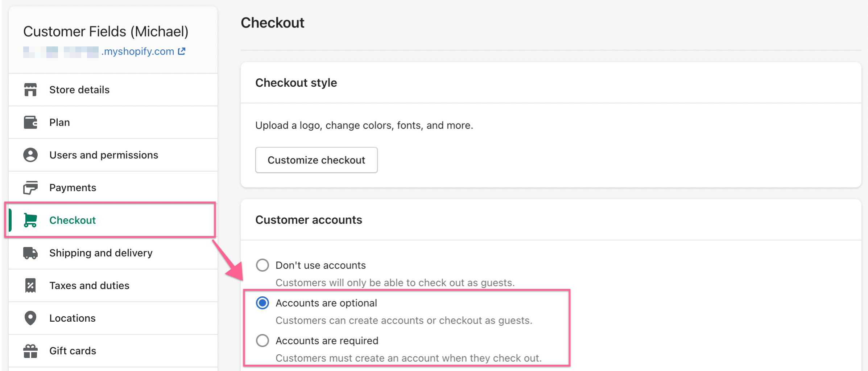Select the Don't use accounts option
Viewport: 868px width, 371px height.
262,265
